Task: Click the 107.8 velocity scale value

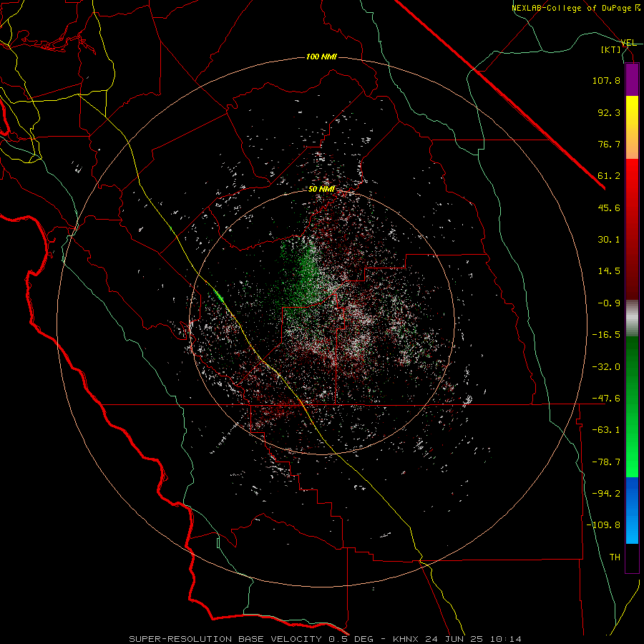Action: pyautogui.click(x=606, y=80)
